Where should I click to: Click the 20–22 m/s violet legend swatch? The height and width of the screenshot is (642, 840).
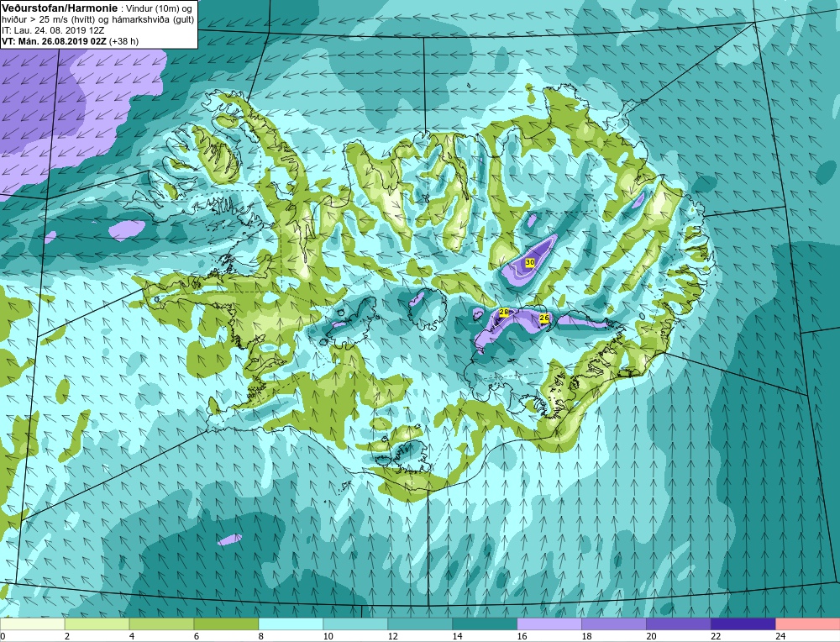coord(678,624)
